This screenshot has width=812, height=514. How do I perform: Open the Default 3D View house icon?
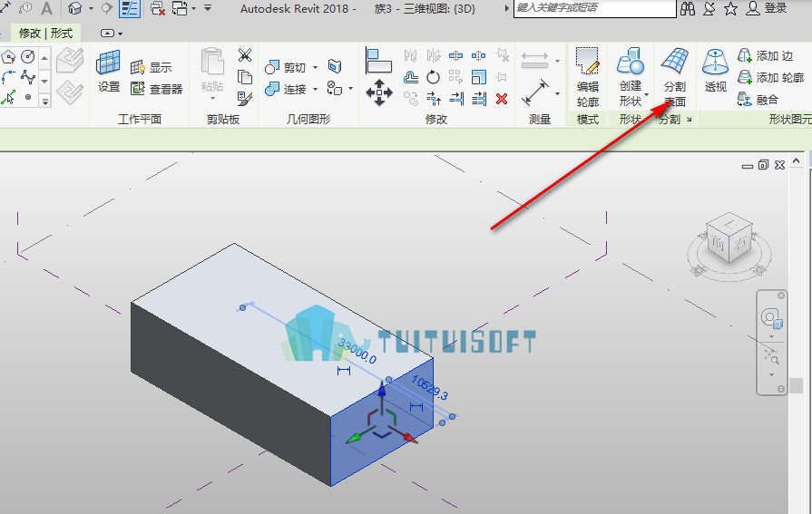pyautogui.click(x=75, y=8)
